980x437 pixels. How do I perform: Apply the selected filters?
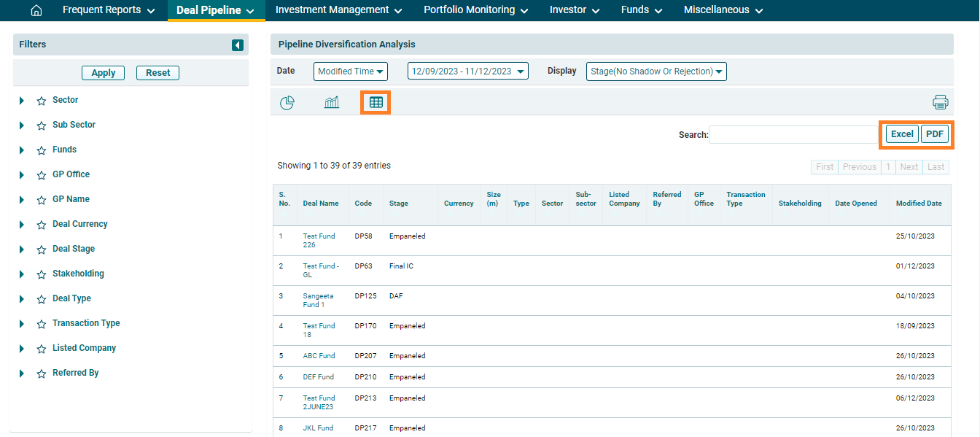[x=103, y=73]
